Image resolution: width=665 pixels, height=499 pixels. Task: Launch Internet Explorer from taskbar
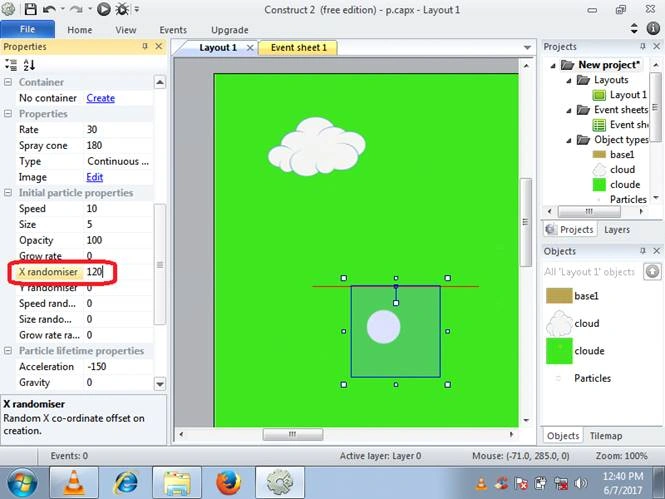click(126, 482)
